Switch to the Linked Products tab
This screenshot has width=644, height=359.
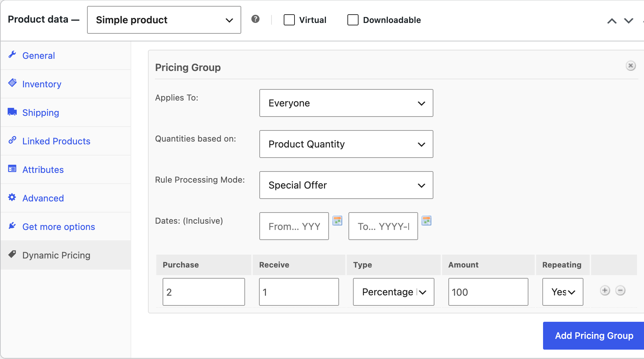pos(66,141)
